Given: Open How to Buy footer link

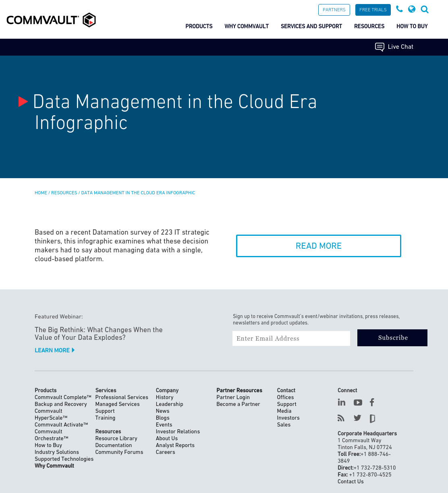Looking at the screenshot, I should pos(48,445).
